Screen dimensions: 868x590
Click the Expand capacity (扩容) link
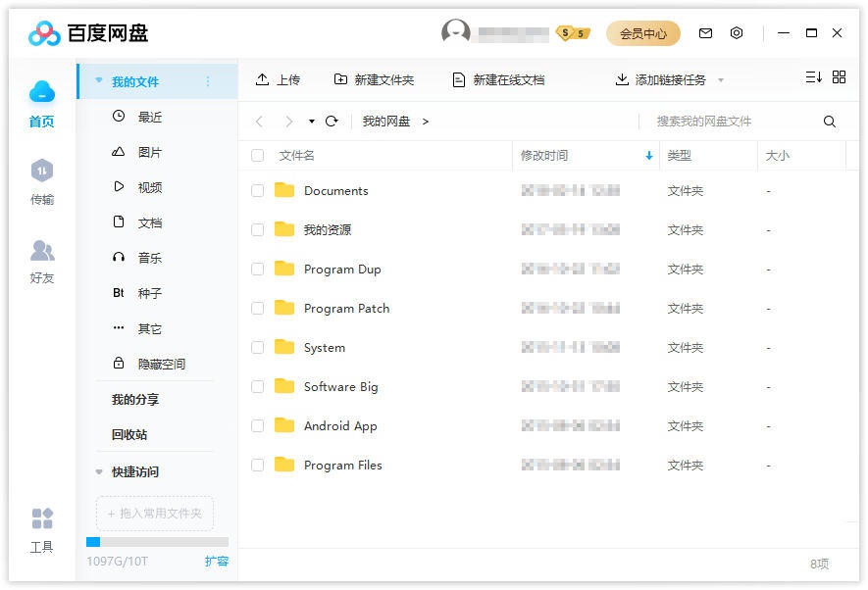(217, 562)
